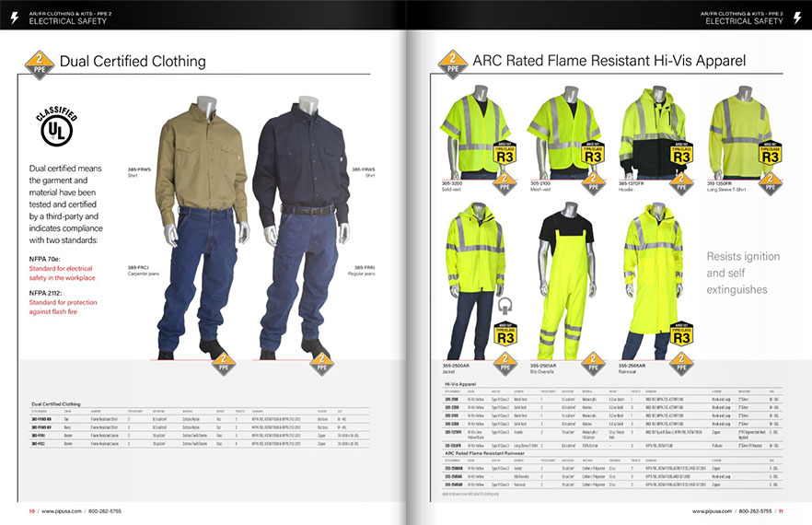Click the '385-FRWS Shirt' label beside navy shirt
The width and height of the screenshot is (812, 525).
click(x=364, y=172)
